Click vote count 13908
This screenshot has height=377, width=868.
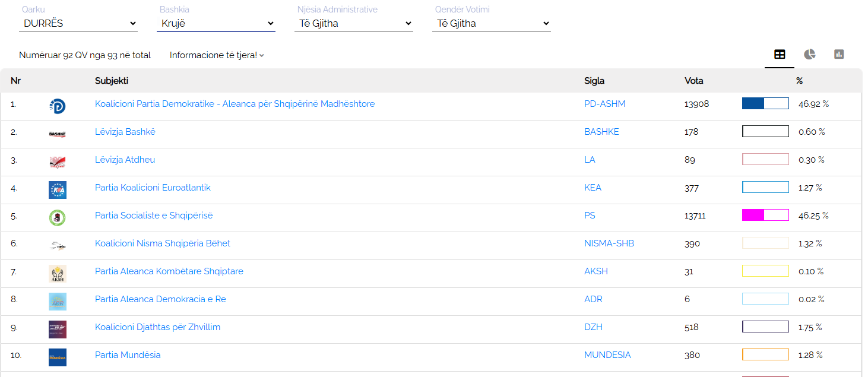point(697,104)
